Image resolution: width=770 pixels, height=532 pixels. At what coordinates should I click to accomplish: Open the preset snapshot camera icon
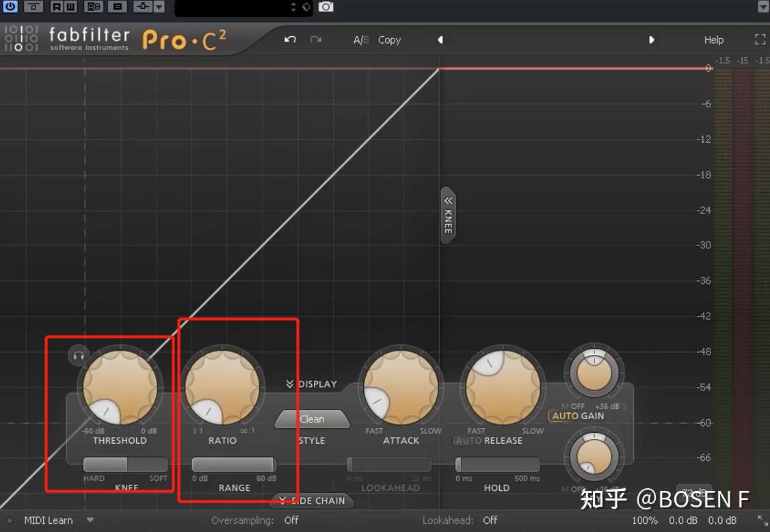click(x=326, y=7)
